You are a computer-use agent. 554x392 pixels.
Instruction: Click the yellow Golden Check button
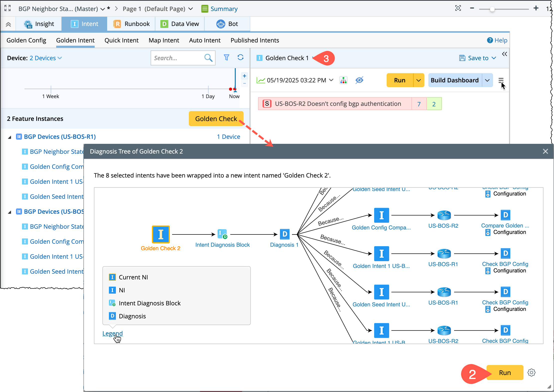216,119
